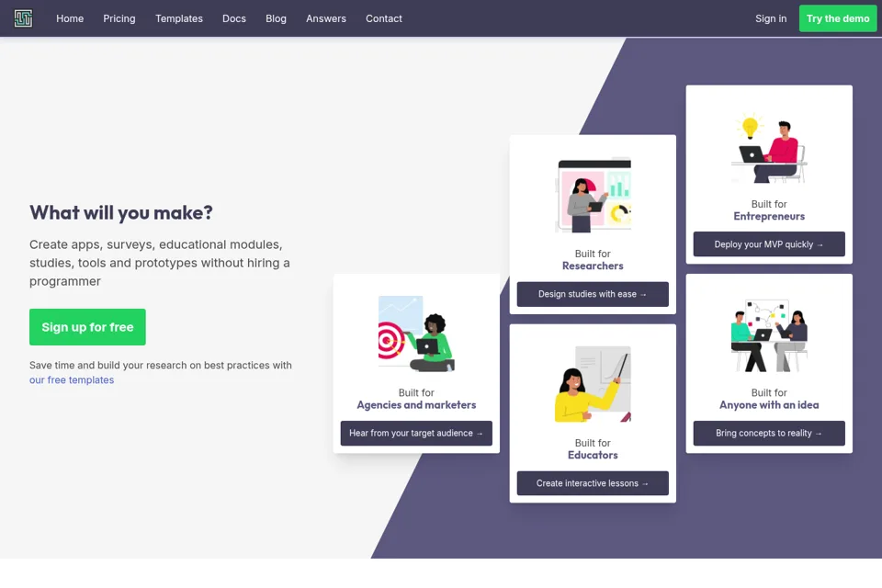The width and height of the screenshot is (882, 588).
Task: Open the Home nav item
Action: 70,18
